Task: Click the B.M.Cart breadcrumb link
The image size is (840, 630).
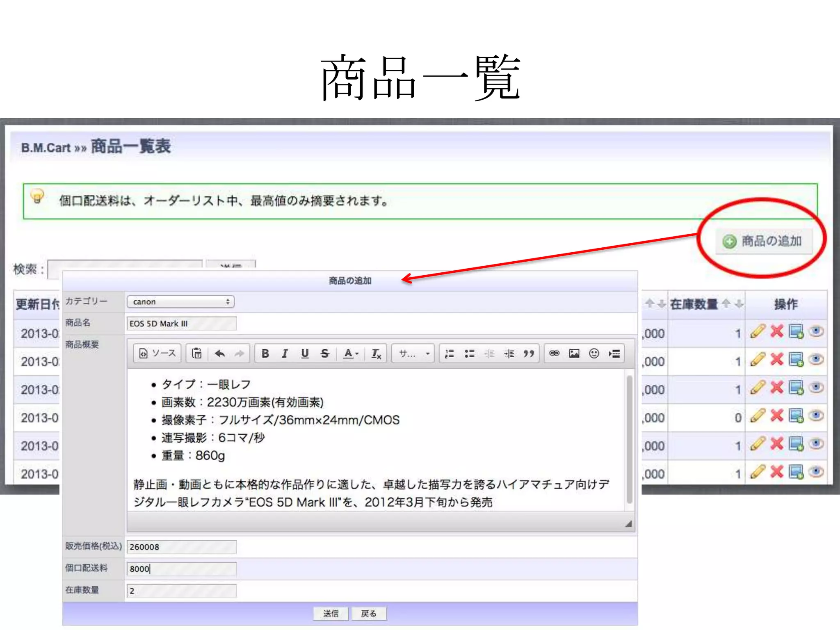Action: (46, 148)
